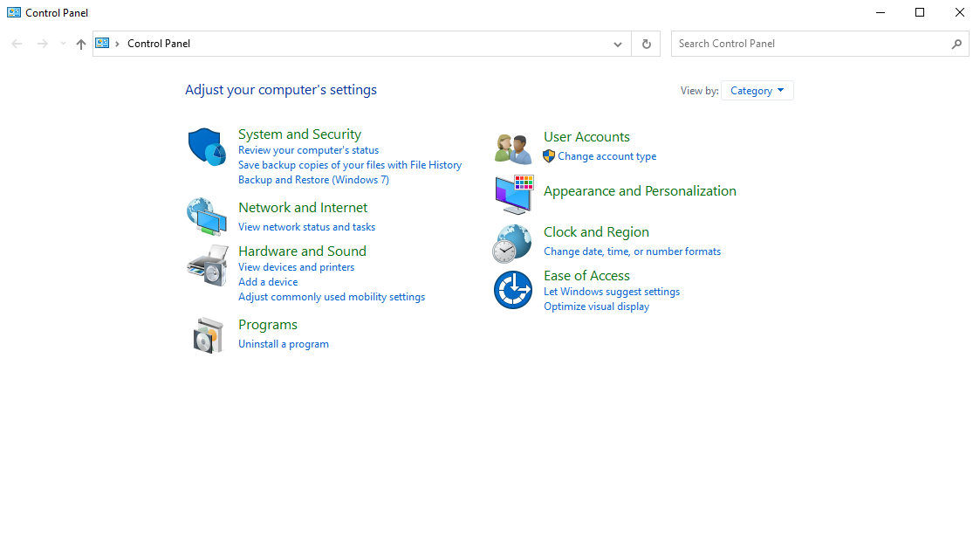
Task: Open the Network and Internet globe icon
Action: pyautogui.click(x=207, y=217)
